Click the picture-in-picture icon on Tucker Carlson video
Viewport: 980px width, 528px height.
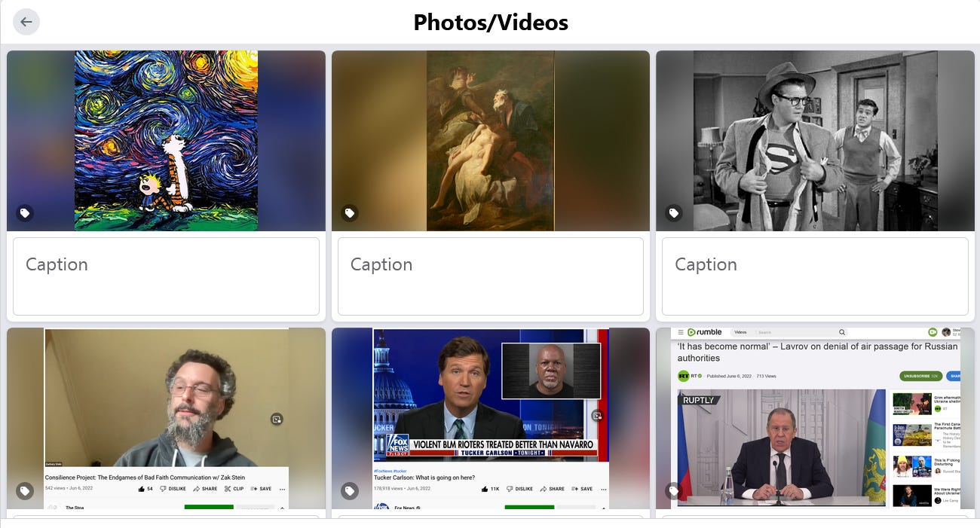[x=597, y=416]
